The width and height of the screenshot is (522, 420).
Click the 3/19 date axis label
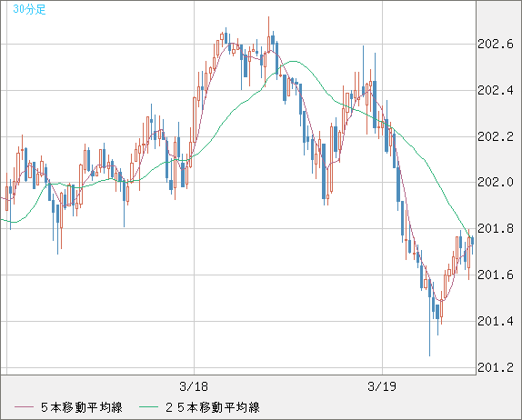[382, 386]
